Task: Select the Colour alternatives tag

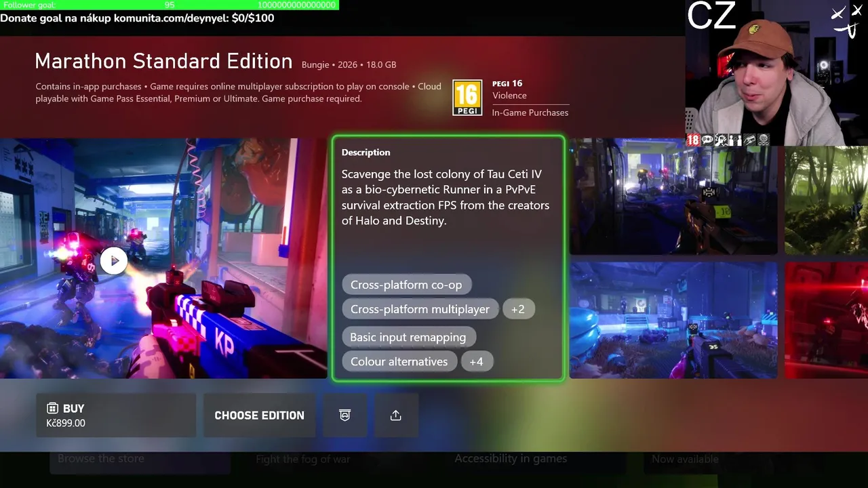Action: point(399,361)
